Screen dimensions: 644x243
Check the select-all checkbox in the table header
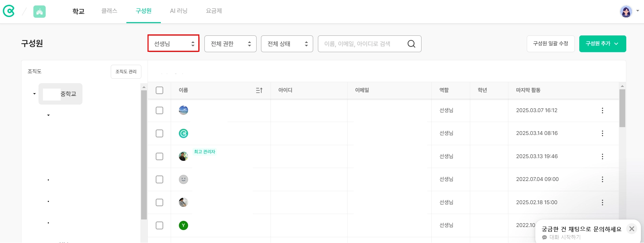(159, 90)
